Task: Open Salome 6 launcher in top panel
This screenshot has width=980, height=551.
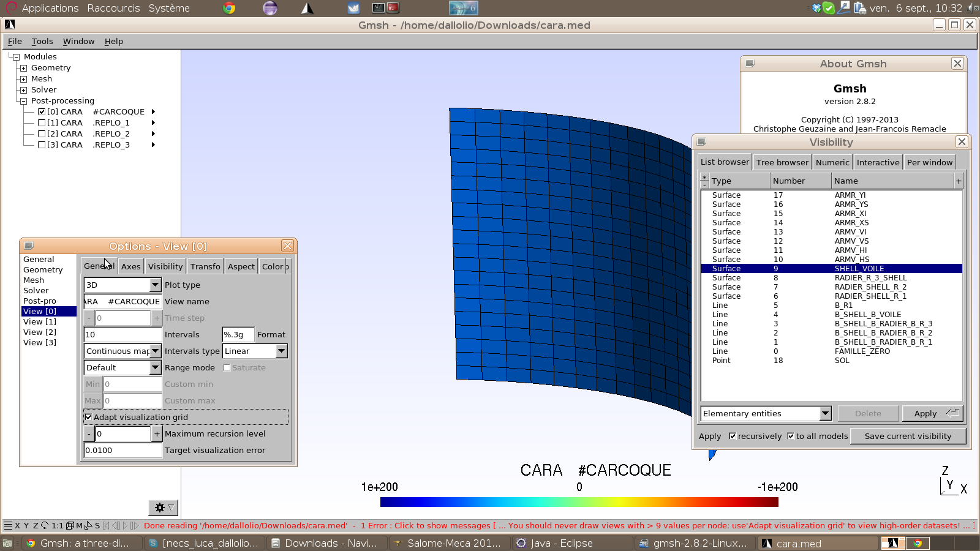Action: [x=463, y=8]
